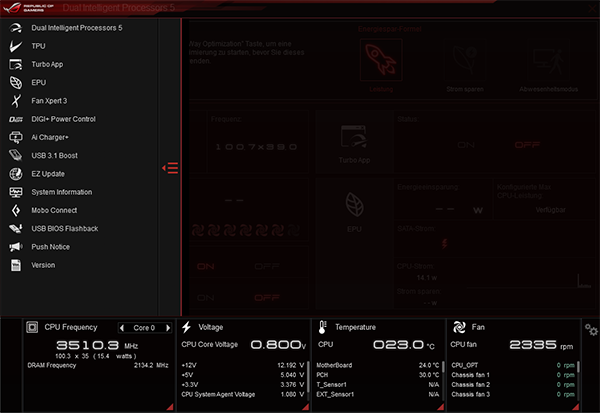
Task: Open the System Information monitor icon
Action: pos(16,192)
